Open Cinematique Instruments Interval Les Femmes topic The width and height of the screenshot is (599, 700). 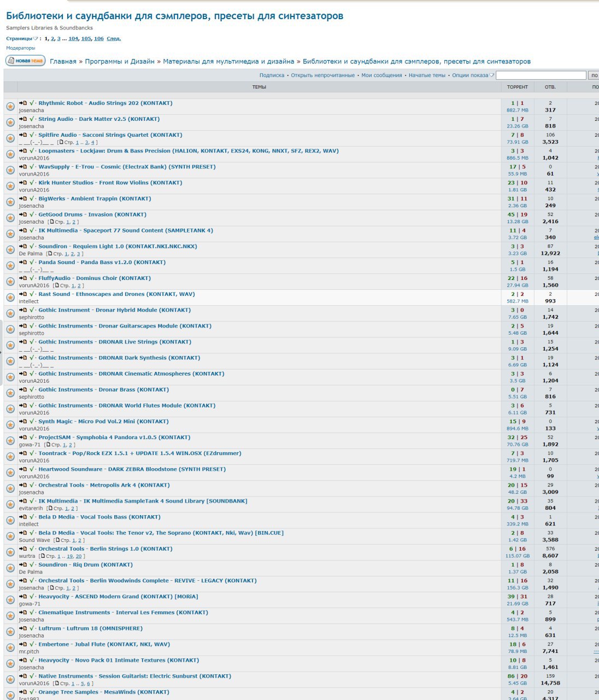(x=123, y=612)
